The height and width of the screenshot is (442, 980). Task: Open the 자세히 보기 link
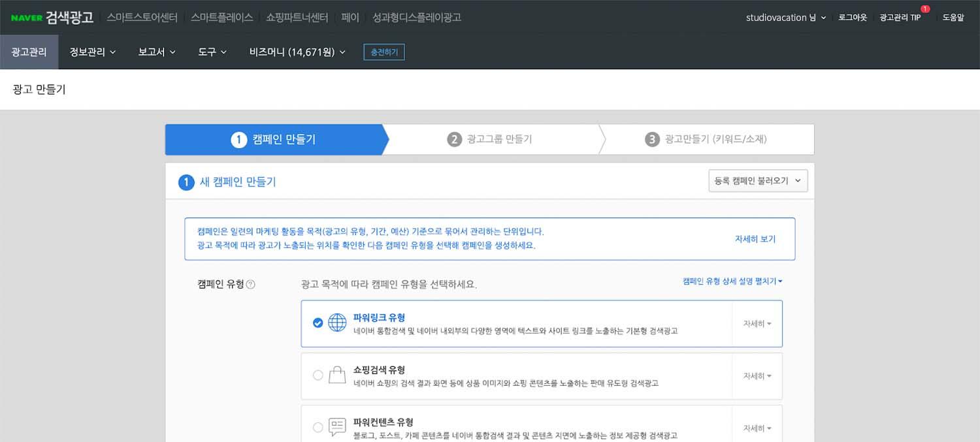(755, 239)
